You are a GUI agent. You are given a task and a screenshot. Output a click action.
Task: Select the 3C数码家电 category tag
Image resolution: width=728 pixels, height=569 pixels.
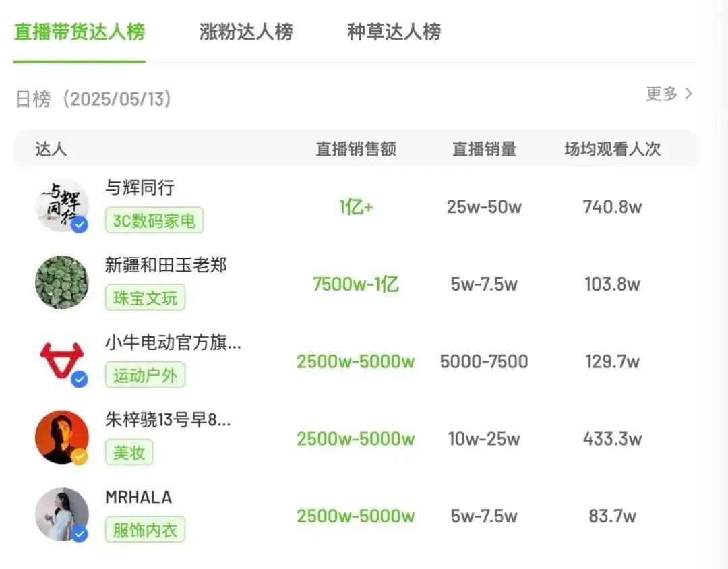click(x=154, y=220)
